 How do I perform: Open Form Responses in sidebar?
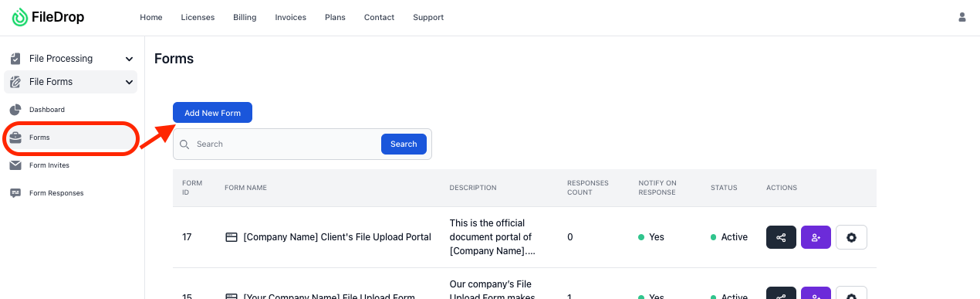point(56,193)
